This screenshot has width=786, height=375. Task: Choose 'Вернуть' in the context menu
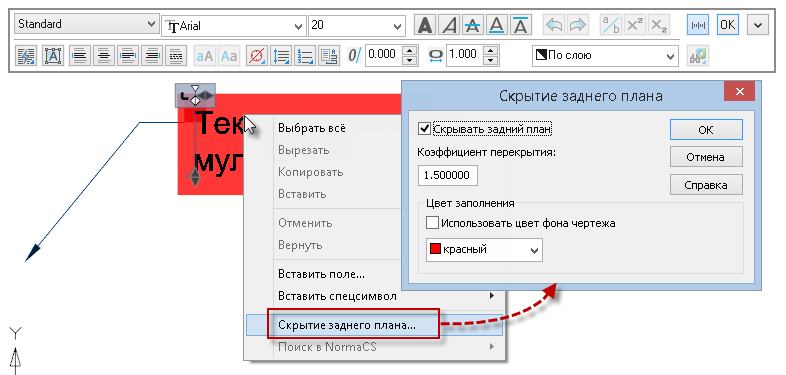coord(300,245)
